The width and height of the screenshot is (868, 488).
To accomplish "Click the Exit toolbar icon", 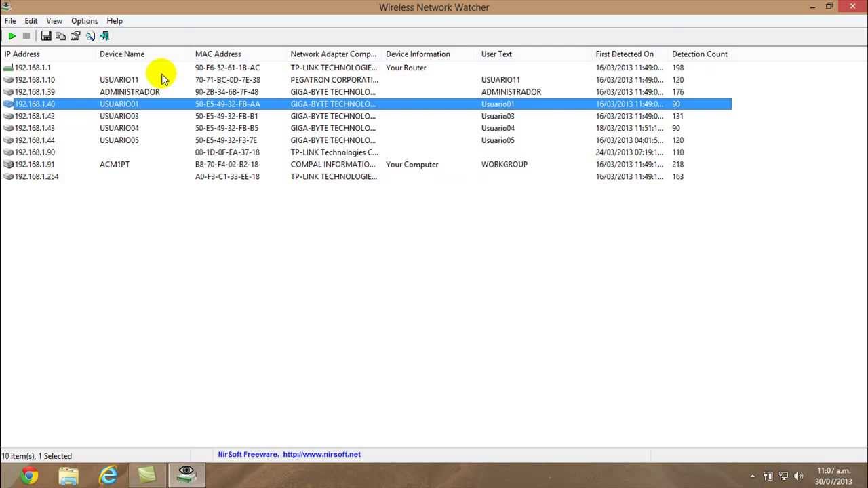I will [x=104, y=36].
